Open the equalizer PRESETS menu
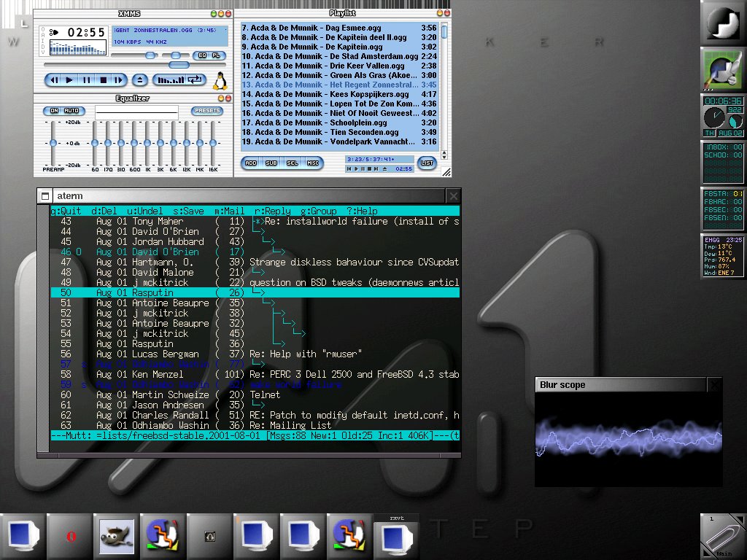This screenshot has width=747, height=560. (x=207, y=111)
